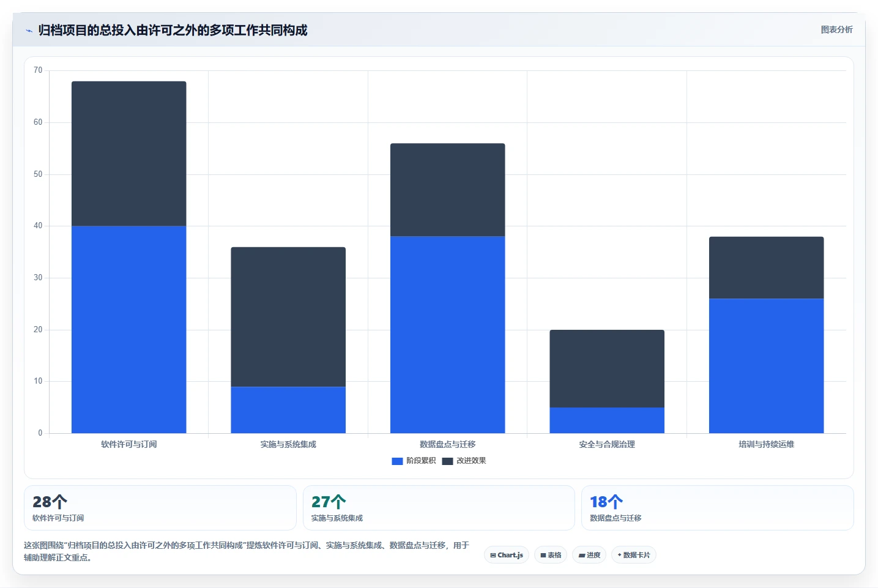Click the 图表分析 label in the header
This screenshot has height=588, width=878.
(836, 29)
